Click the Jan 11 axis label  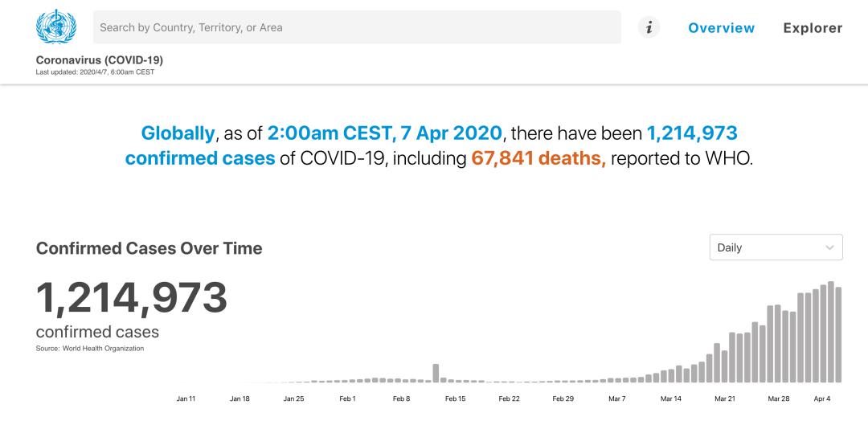pyautogui.click(x=186, y=399)
